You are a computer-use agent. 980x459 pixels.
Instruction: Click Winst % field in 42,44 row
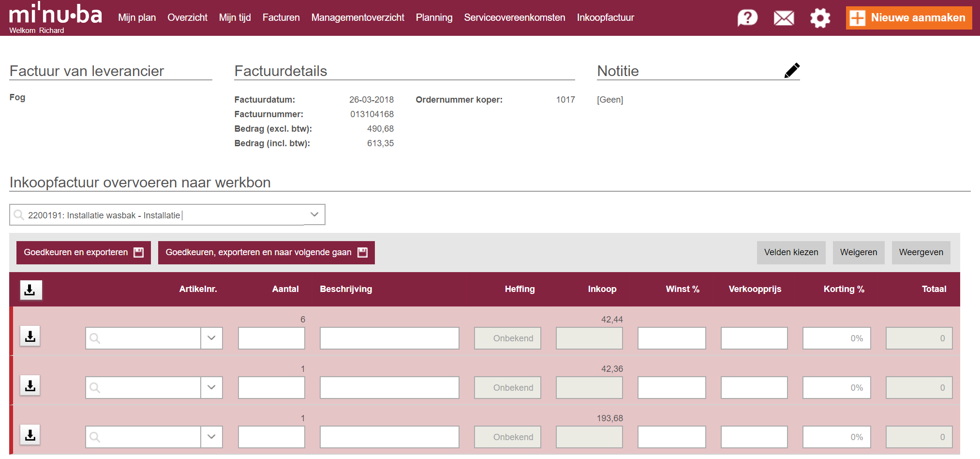tap(672, 338)
